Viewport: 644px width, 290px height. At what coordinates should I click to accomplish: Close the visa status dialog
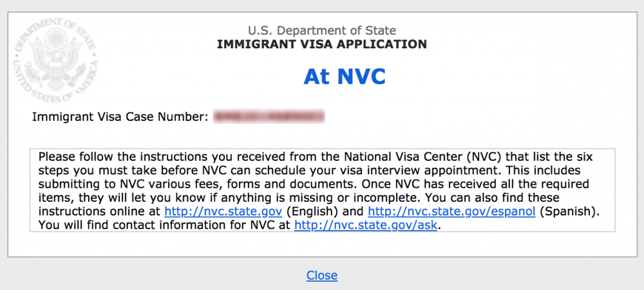(322, 275)
